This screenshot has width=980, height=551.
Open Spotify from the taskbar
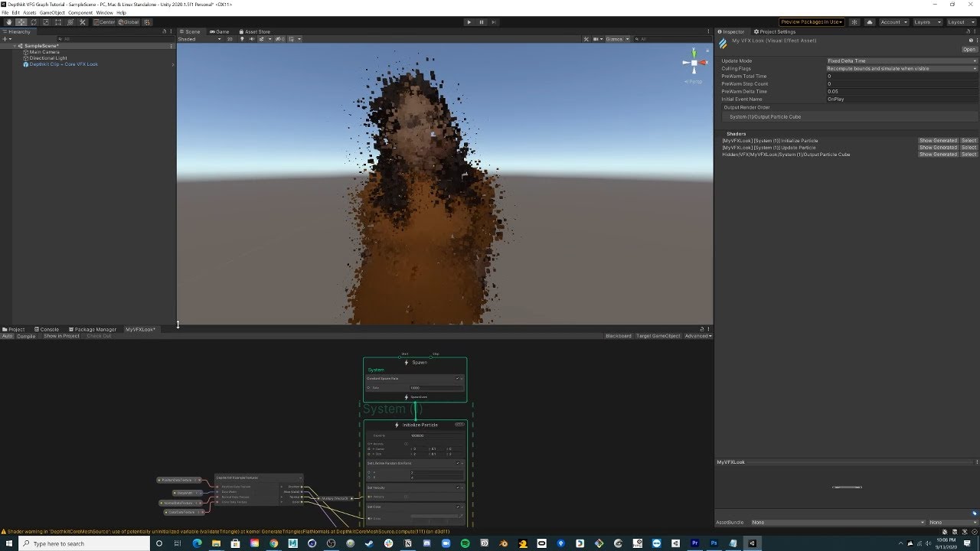(465, 543)
